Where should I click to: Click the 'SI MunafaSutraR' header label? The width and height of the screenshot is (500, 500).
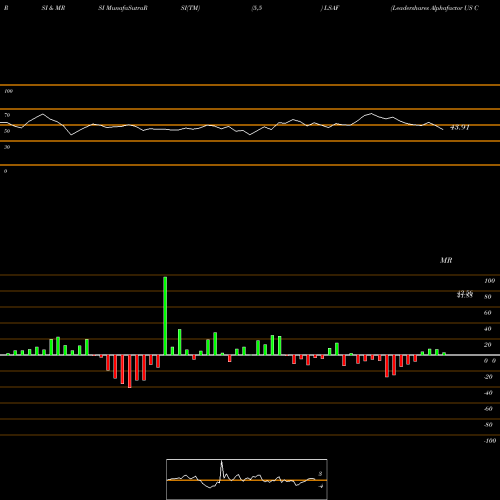[x=123, y=8]
